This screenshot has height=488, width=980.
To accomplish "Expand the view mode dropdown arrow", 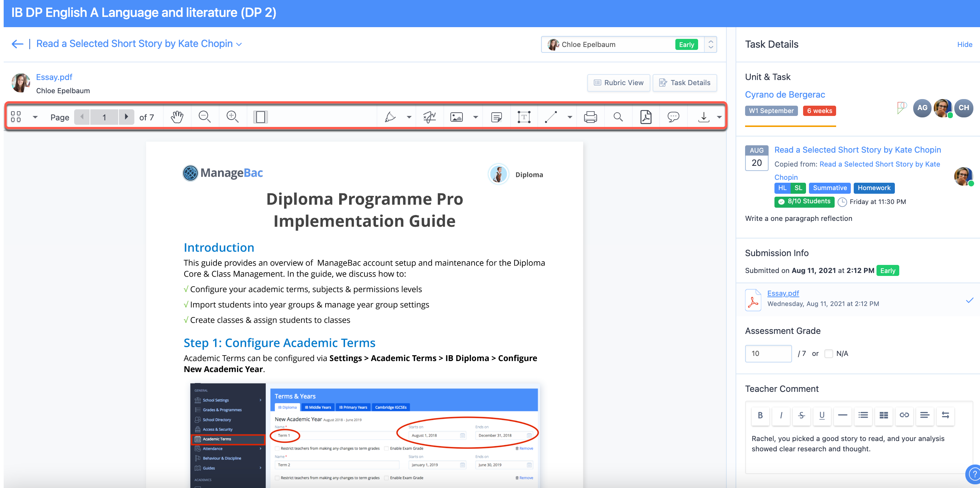I will (x=35, y=117).
